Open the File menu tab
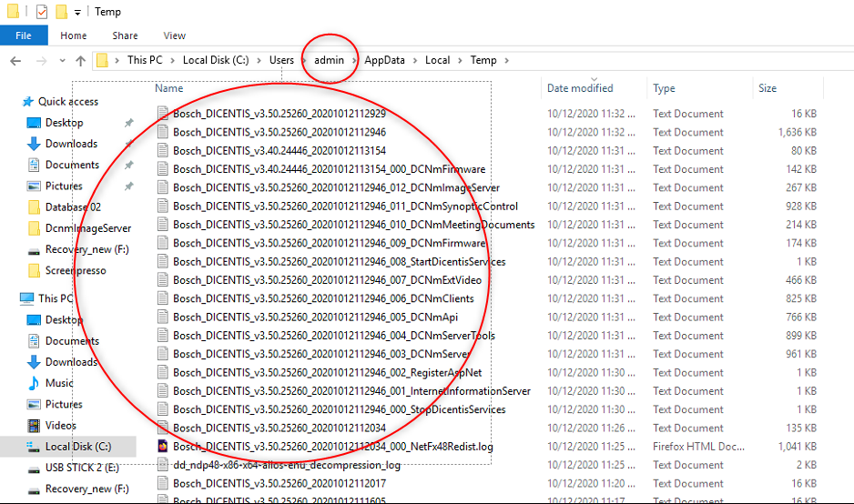Image resolution: width=854 pixels, height=504 pixels. [x=24, y=35]
